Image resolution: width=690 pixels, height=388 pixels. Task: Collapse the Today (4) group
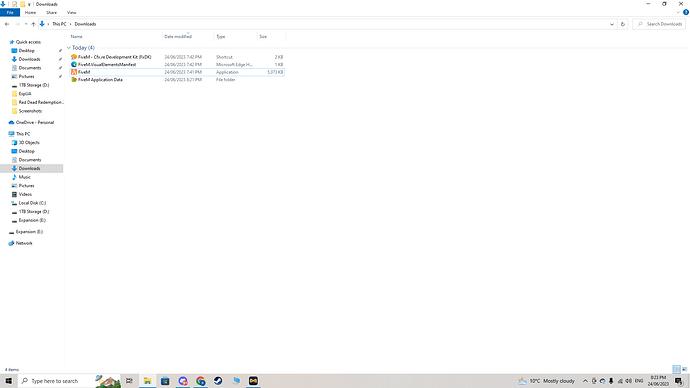coord(69,48)
